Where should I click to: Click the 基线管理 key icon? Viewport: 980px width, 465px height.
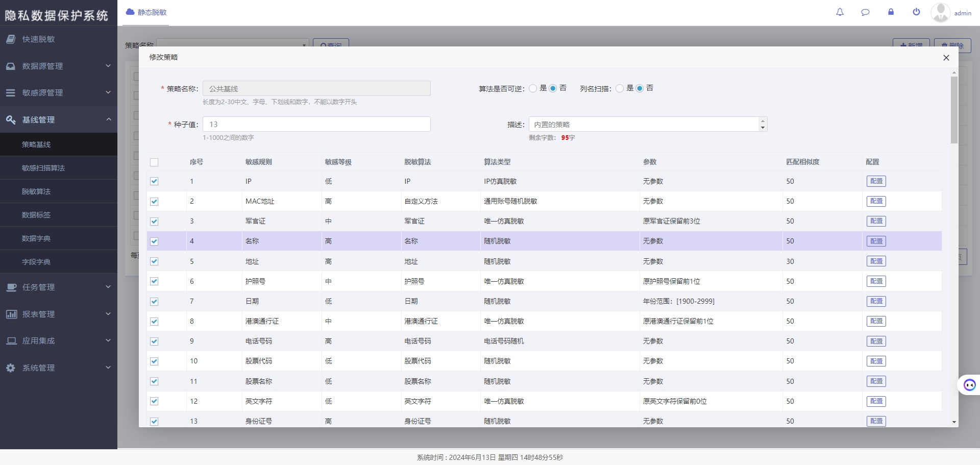(x=11, y=119)
